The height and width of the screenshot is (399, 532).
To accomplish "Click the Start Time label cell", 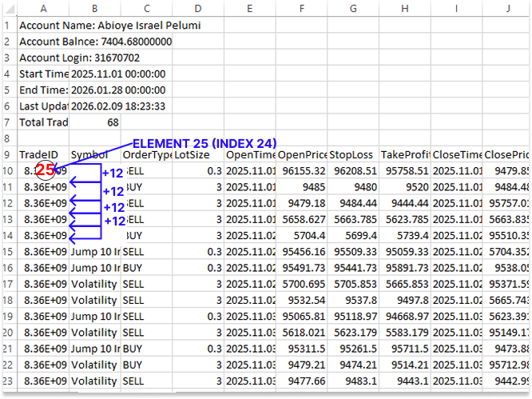I will (43, 74).
